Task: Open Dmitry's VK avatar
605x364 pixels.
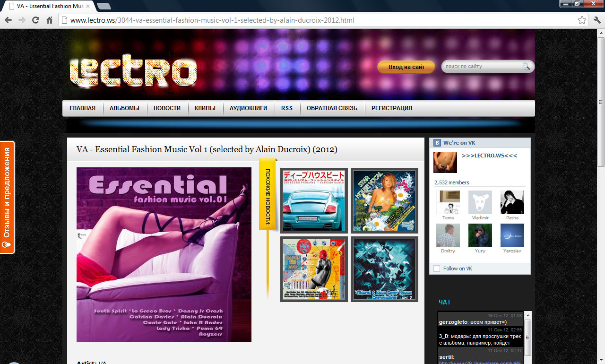Action: (x=448, y=235)
